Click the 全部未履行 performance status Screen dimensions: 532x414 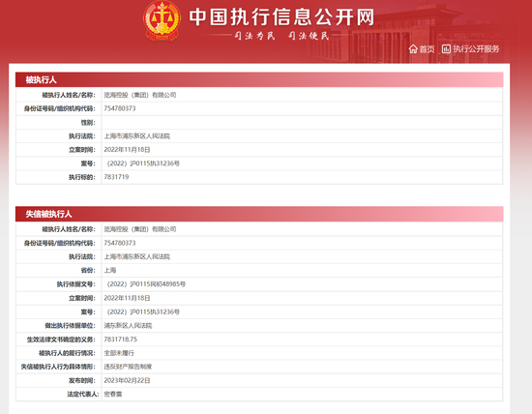(119, 353)
